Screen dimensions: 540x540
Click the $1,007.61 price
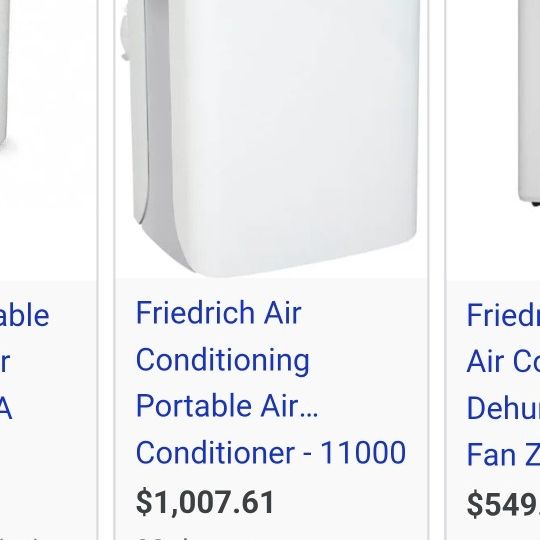(x=205, y=502)
